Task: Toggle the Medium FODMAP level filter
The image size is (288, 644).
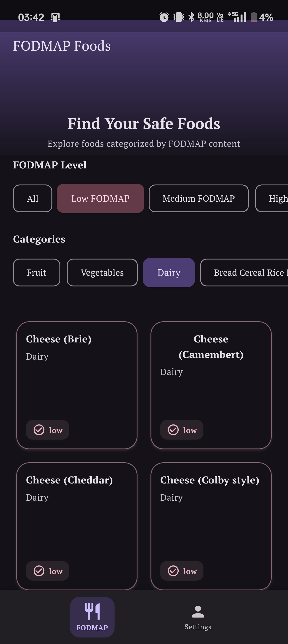Action: [x=198, y=198]
